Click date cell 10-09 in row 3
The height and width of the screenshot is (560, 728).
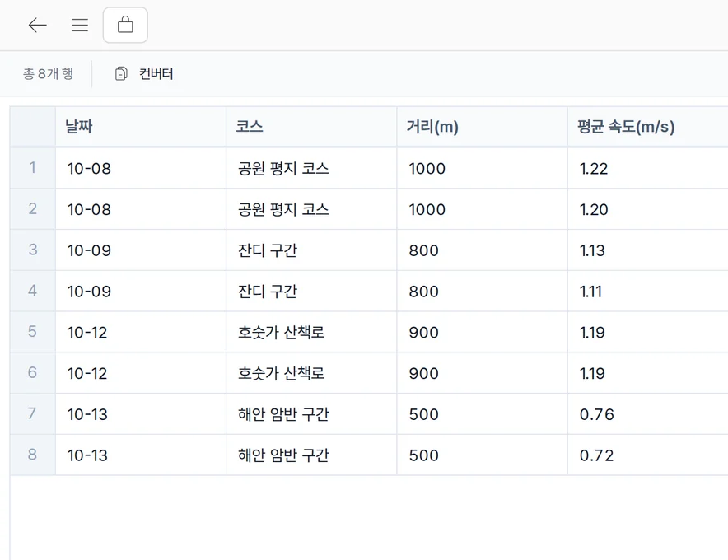click(x=141, y=250)
